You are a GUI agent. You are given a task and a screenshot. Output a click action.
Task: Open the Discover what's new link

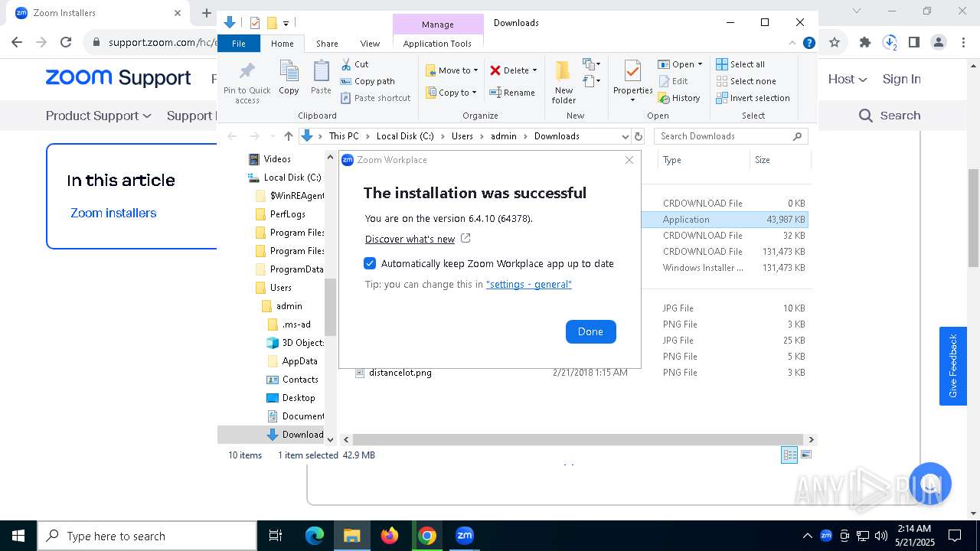click(x=410, y=239)
